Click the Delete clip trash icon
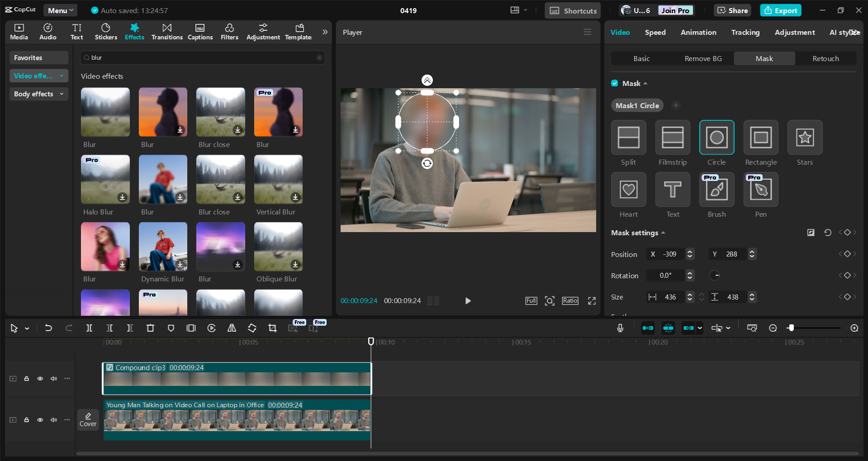This screenshot has width=868, height=461. point(151,328)
